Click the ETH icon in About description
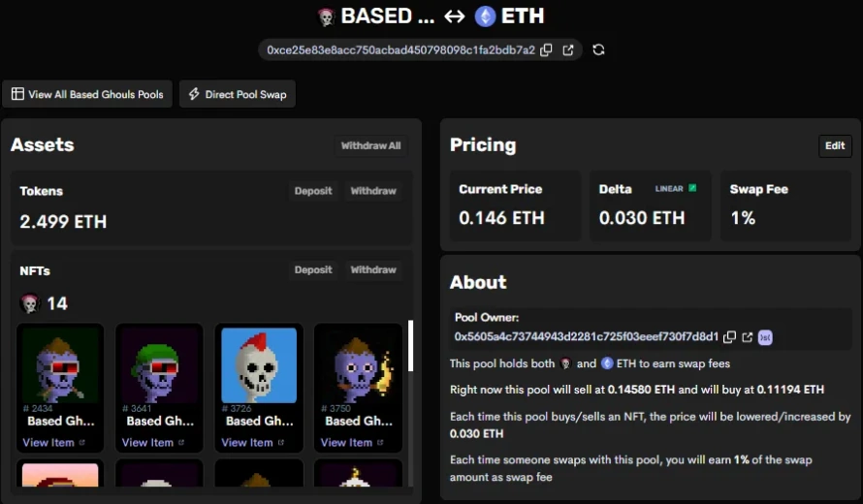This screenshot has height=504, width=863. pos(607,363)
